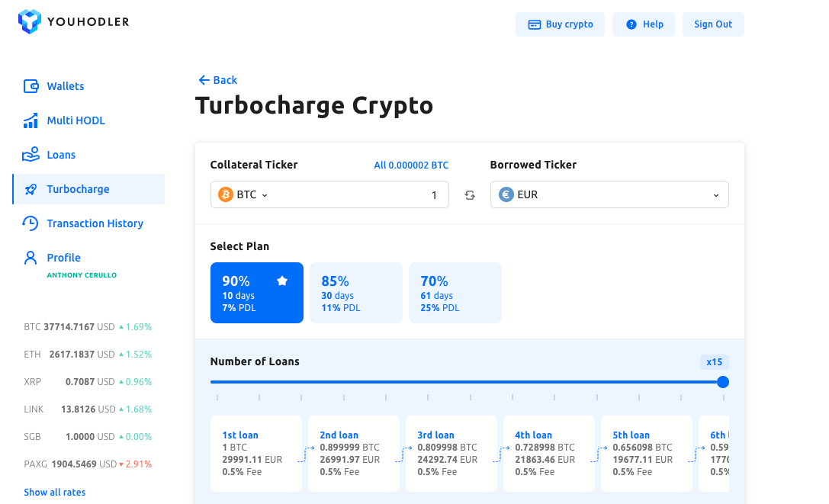This screenshot has width=829, height=504.
Task: Click the PAXG 1904.5469 USD rate row
Action: point(88,464)
